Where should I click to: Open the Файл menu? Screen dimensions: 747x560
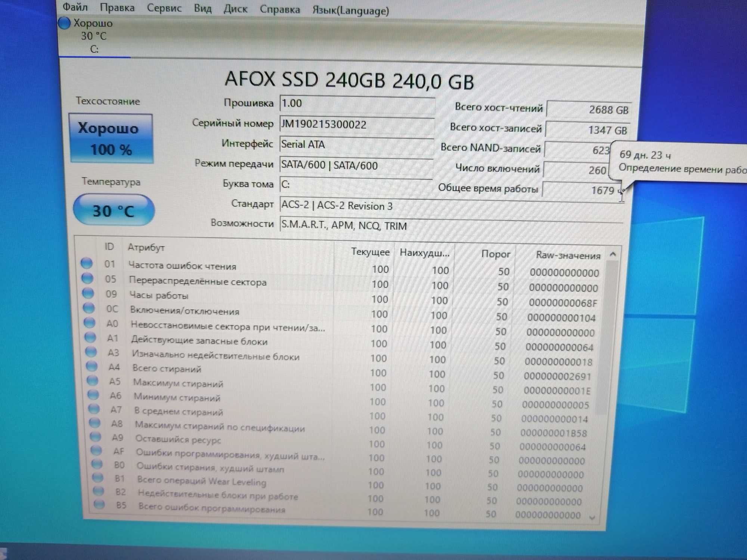pos(75,6)
